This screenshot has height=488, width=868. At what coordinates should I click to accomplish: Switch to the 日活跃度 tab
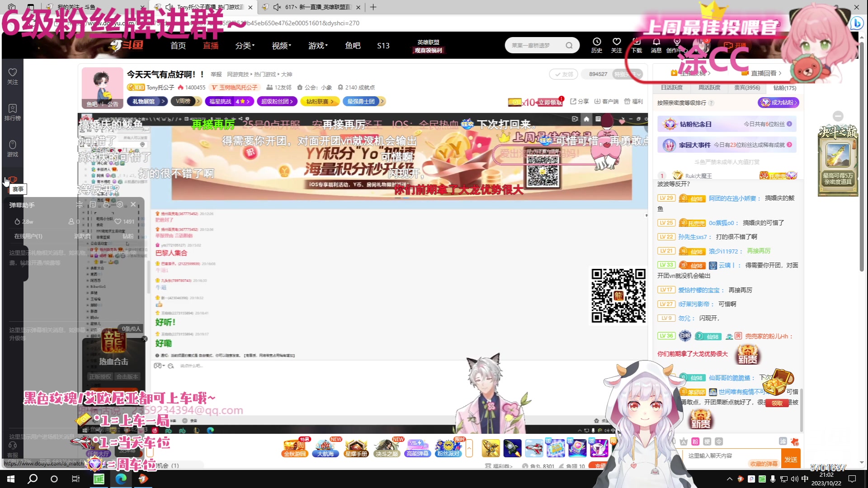click(x=672, y=88)
